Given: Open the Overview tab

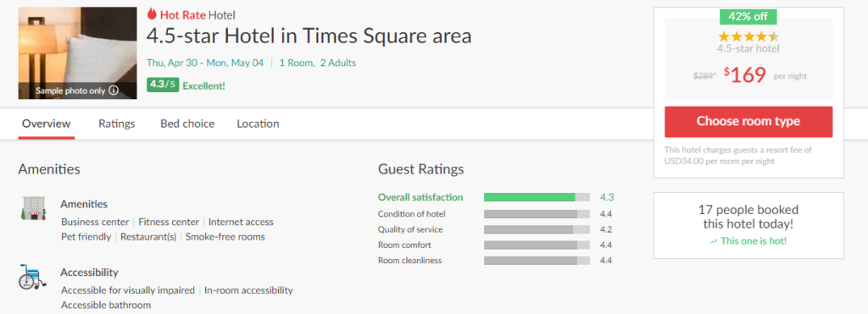Looking at the screenshot, I should point(47,124).
